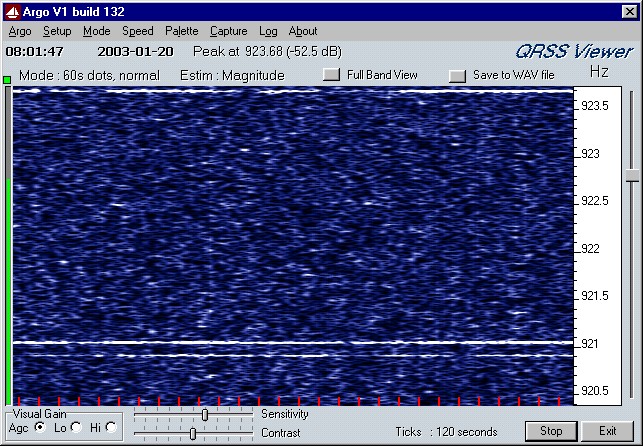Click the 922.5 frequency scale label
The width and height of the screenshot is (643, 446).
click(595, 201)
